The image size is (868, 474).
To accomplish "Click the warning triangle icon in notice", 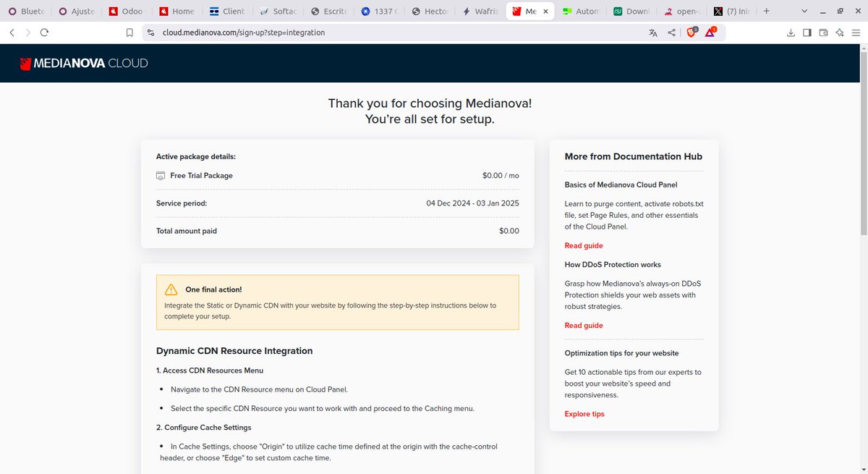I will [171, 289].
